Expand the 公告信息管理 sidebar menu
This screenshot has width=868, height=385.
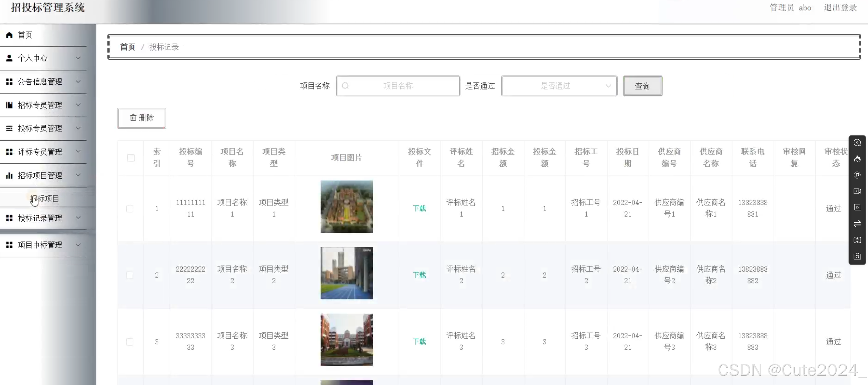tap(43, 82)
